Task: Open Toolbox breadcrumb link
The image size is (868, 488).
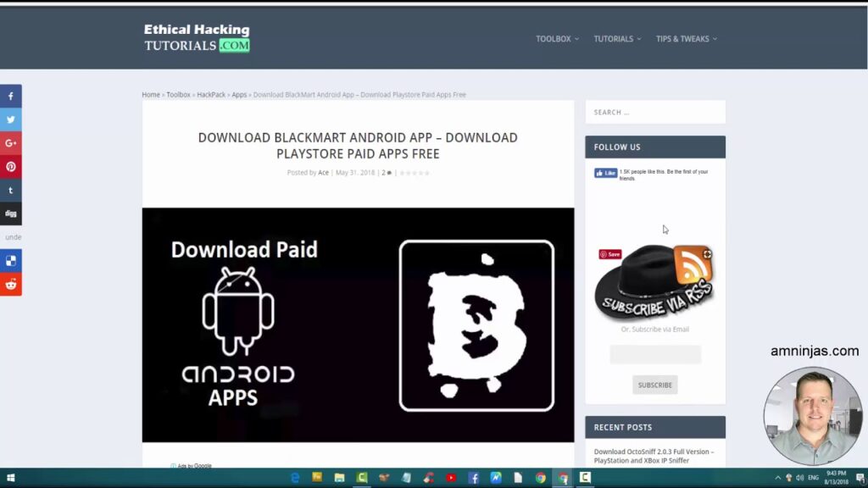Action: [178, 95]
